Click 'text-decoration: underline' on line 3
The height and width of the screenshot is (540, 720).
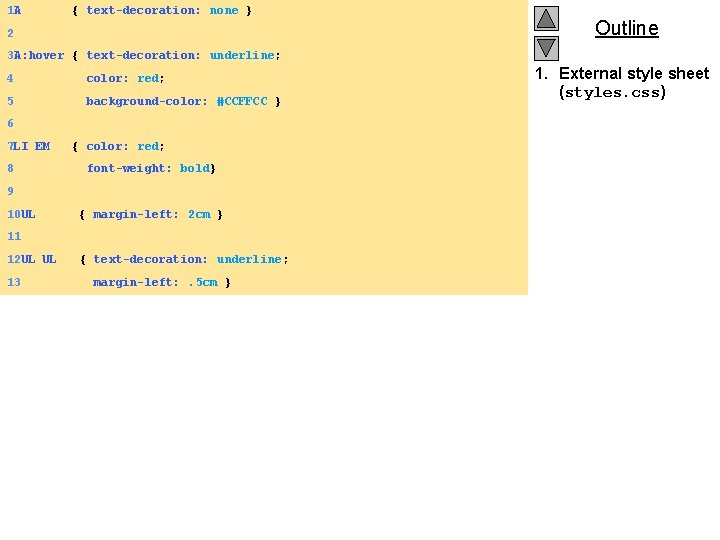(180, 55)
